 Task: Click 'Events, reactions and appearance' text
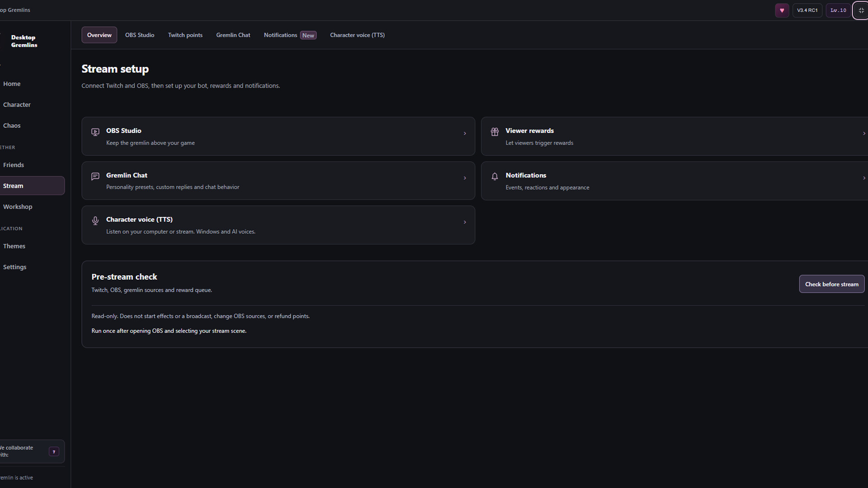pyautogui.click(x=547, y=188)
